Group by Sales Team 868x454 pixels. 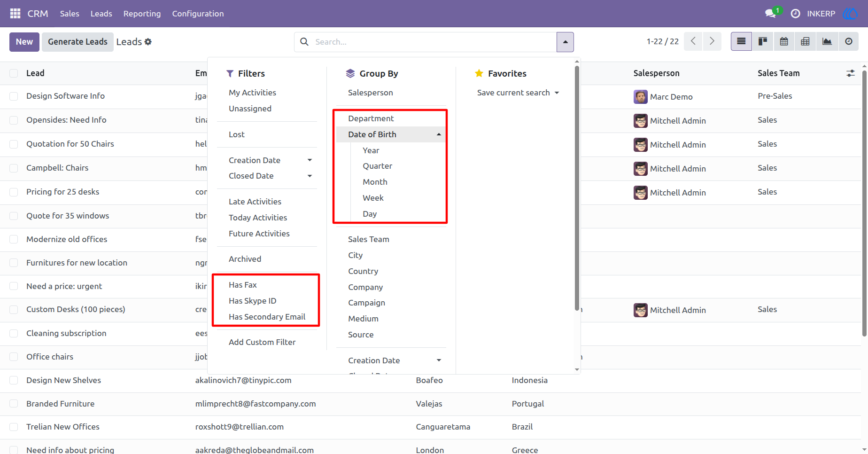point(368,239)
